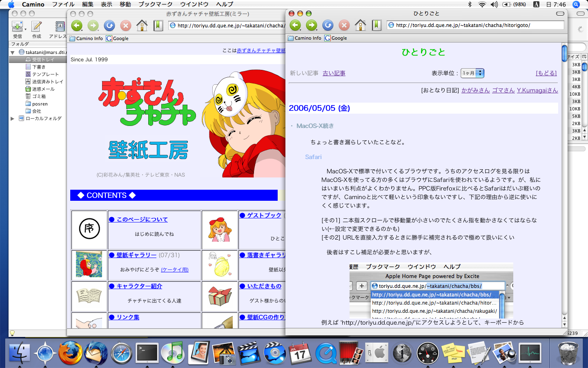Click volume icon in menu bar
588x368 pixels.
pyautogui.click(x=494, y=4)
